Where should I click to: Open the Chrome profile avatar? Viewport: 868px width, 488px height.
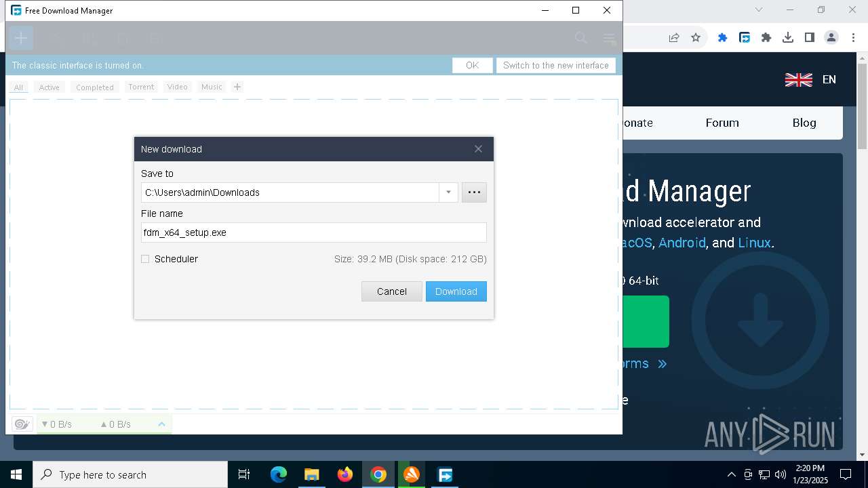[831, 38]
